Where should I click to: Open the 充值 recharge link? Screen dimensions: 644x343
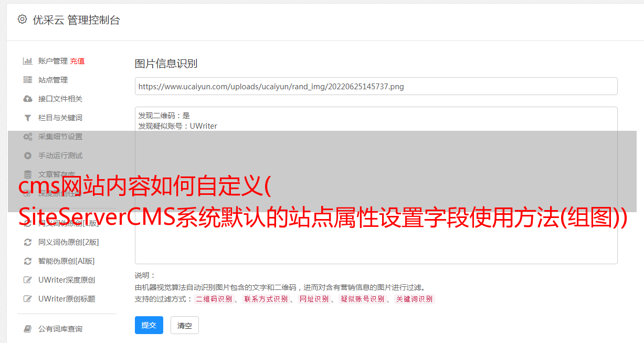[x=77, y=61]
